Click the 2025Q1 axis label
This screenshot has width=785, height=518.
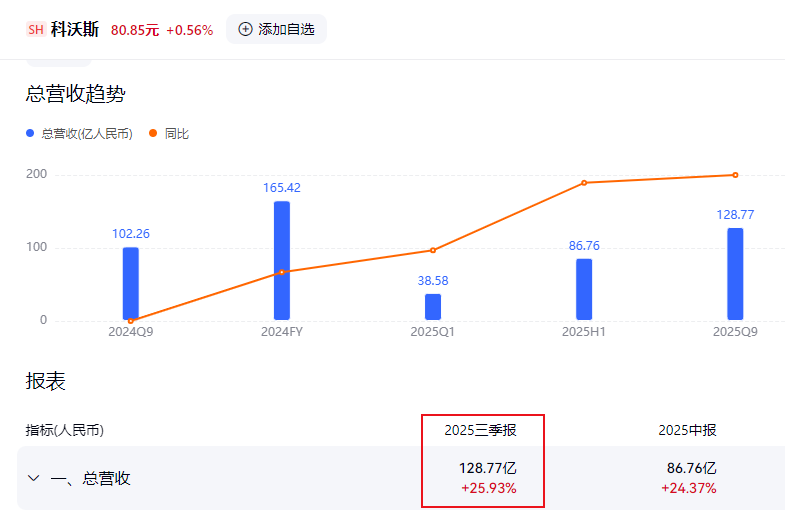[433, 331]
